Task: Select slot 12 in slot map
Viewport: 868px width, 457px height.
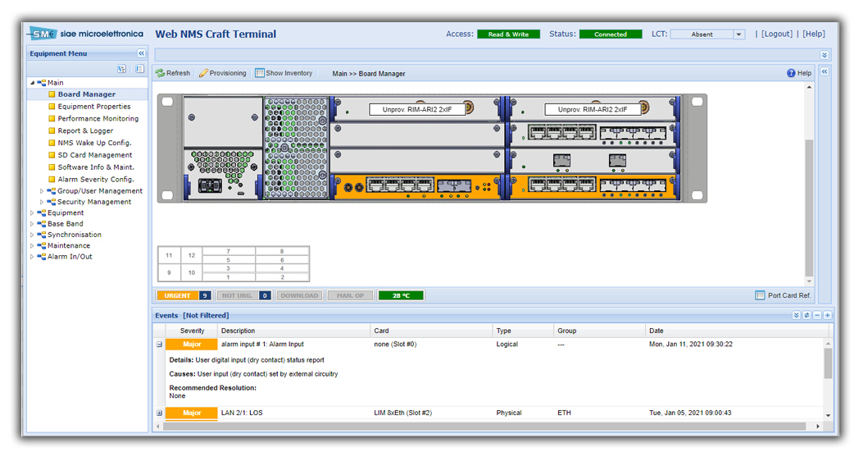Action: coord(192,256)
